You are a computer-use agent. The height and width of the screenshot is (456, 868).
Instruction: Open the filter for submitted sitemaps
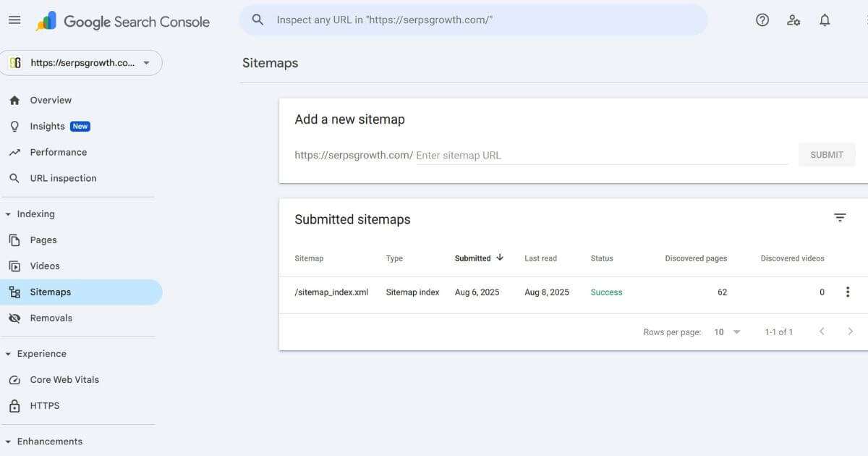click(x=839, y=217)
